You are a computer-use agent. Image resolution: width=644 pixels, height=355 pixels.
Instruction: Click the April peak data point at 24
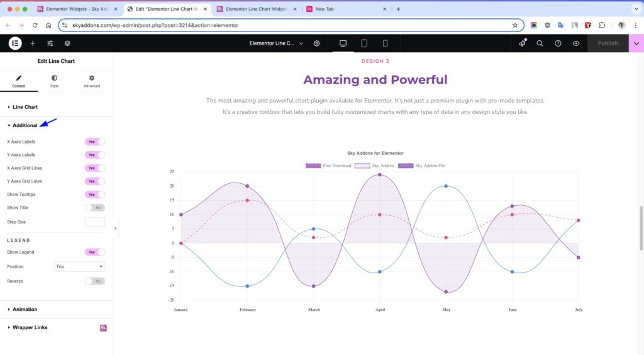coord(379,174)
